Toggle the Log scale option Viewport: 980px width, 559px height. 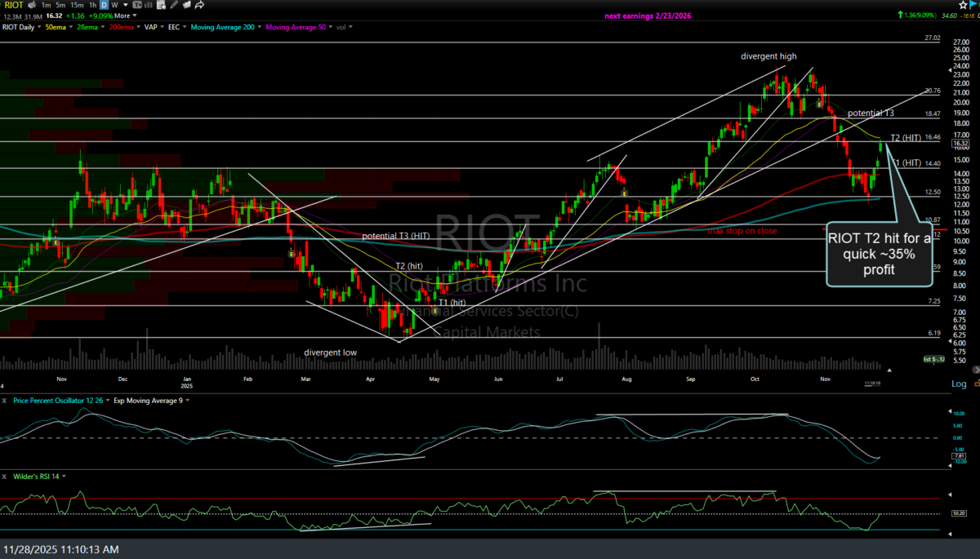(957, 383)
